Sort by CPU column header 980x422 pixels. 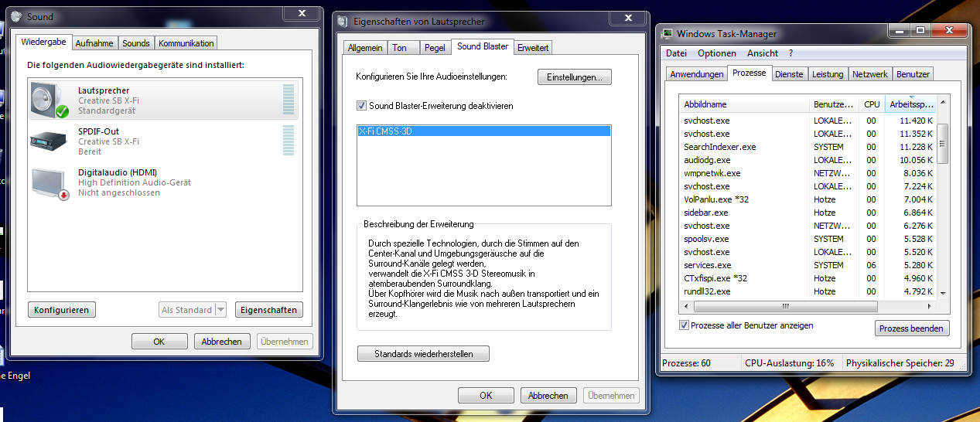(872, 104)
